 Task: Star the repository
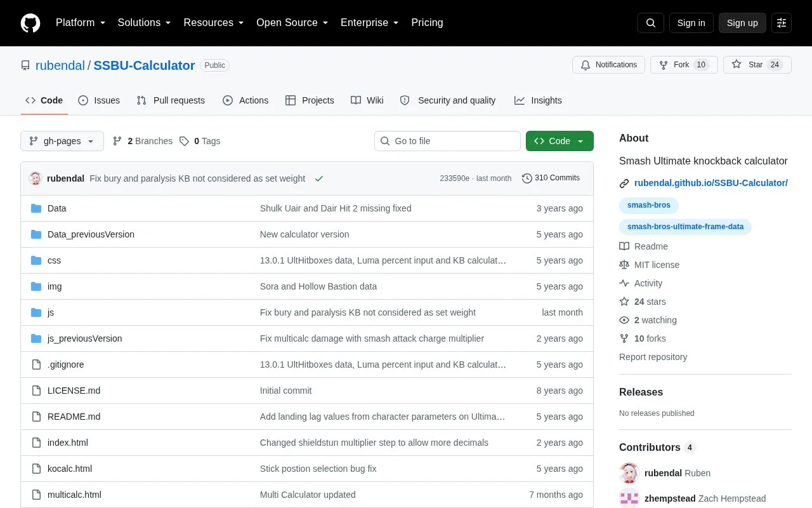coord(757,65)
